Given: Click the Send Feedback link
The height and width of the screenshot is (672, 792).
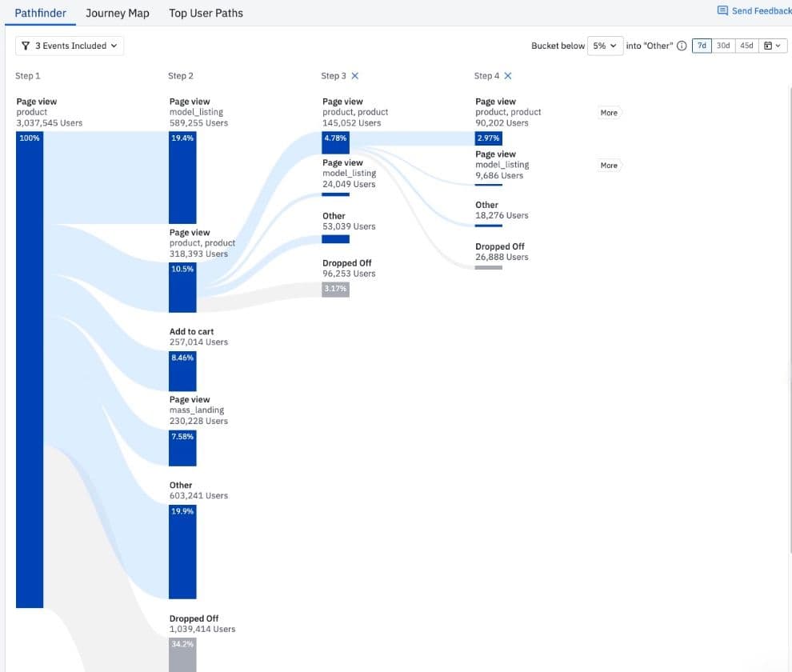Looking at the screenshot, I should (761, 11).
